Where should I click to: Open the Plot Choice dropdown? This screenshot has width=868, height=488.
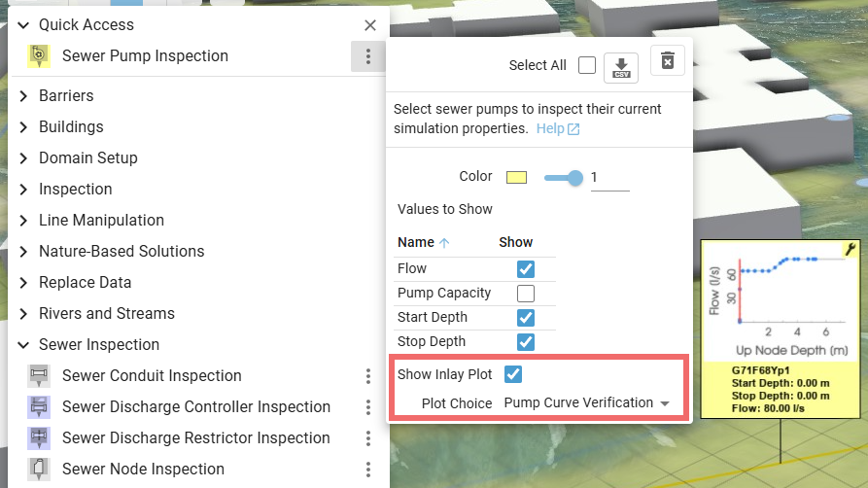coord(587,402)
